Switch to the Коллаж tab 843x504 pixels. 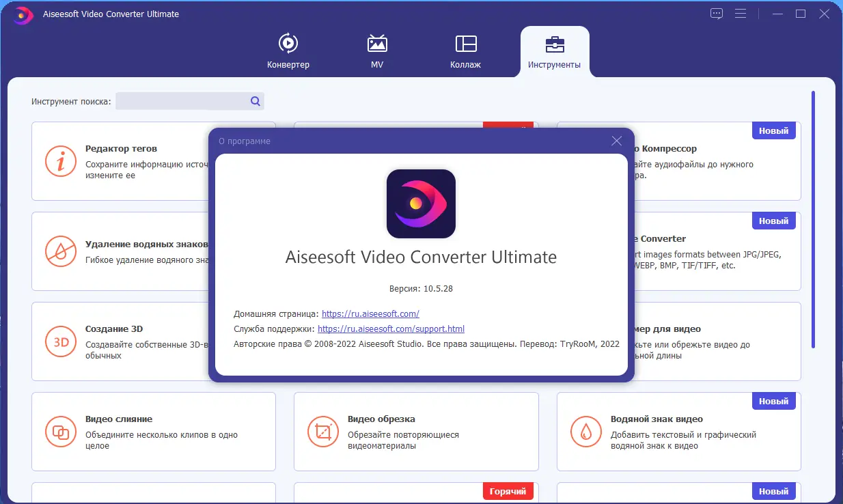[x=465, y=51]
